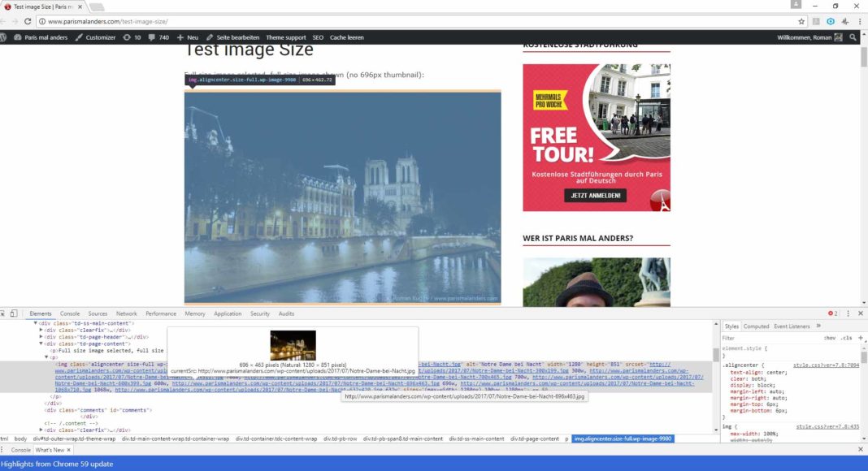
Task: Toggle the .cls classes panel
Action: pos(846,338)
